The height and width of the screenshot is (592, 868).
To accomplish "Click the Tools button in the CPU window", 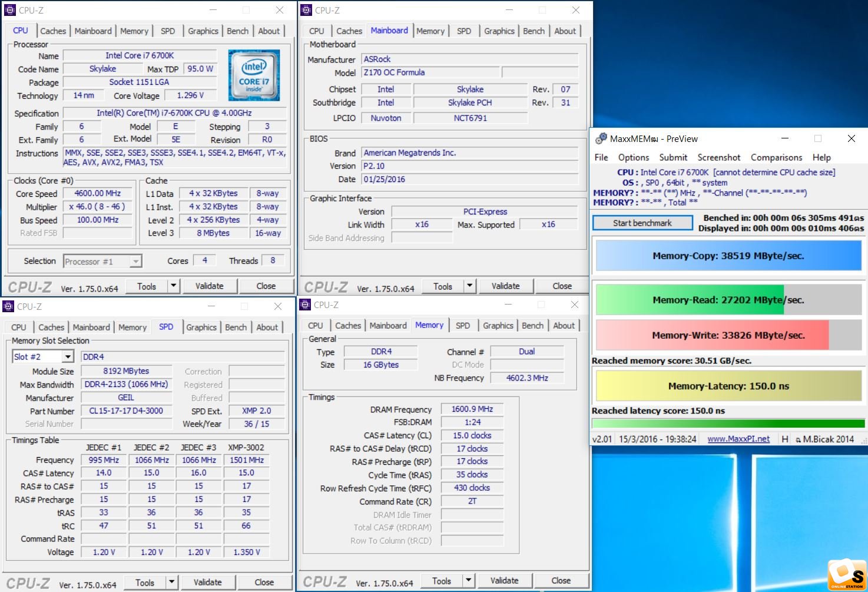I will (x=147, y=286).
